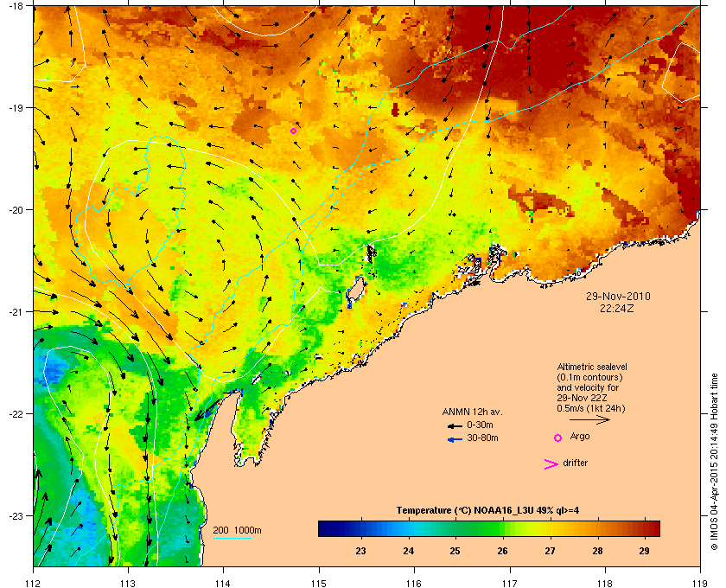Click the Temperature NOAA16_L3U colorbar title
This screenshot has height=588, width=726.
487,511
